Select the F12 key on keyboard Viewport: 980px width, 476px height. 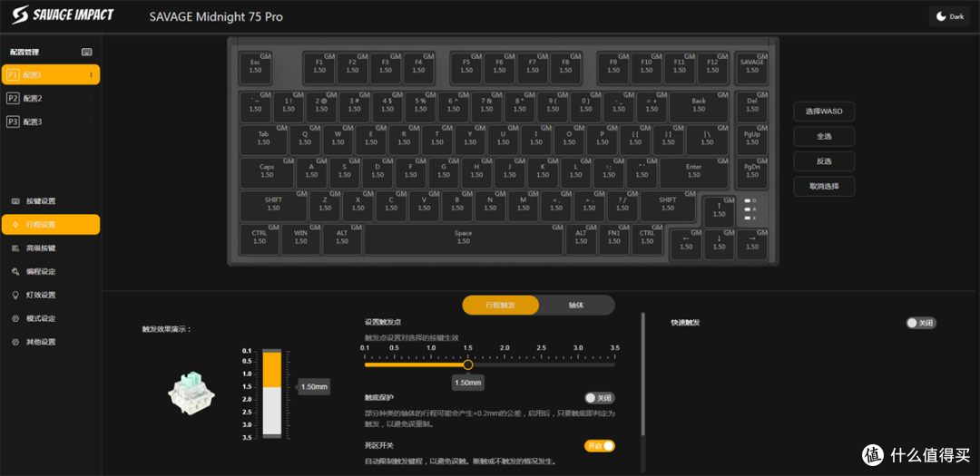pyautogui.click(x=712, y=67)
